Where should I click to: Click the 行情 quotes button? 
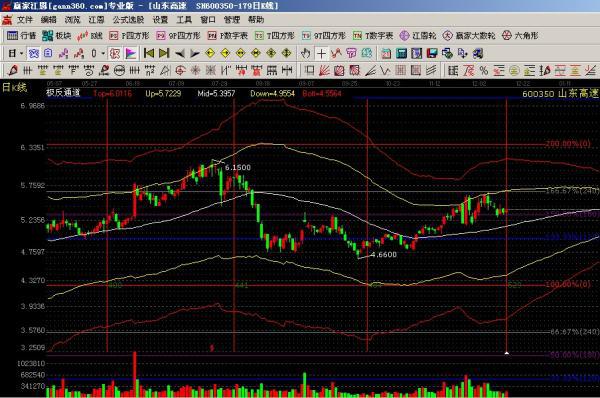tap(21, 36)
